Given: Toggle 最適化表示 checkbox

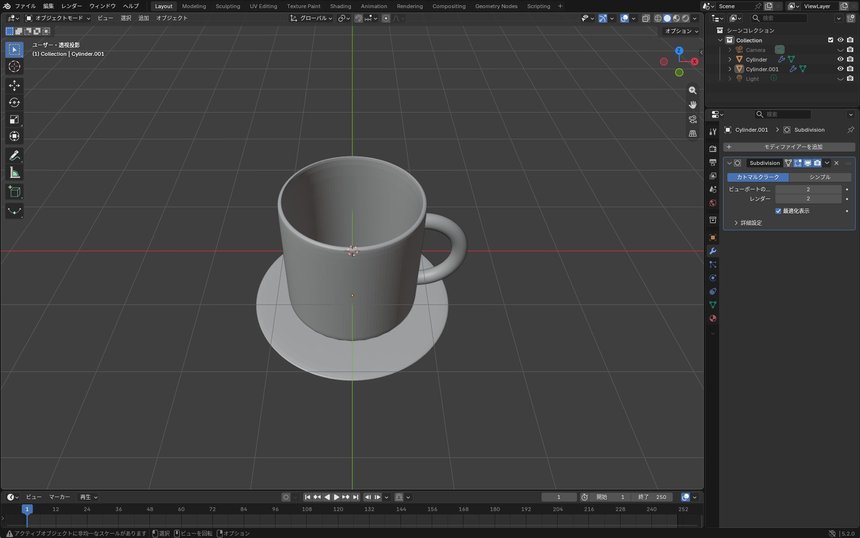Looking at the screenshot, I should [x=778, y=211].
